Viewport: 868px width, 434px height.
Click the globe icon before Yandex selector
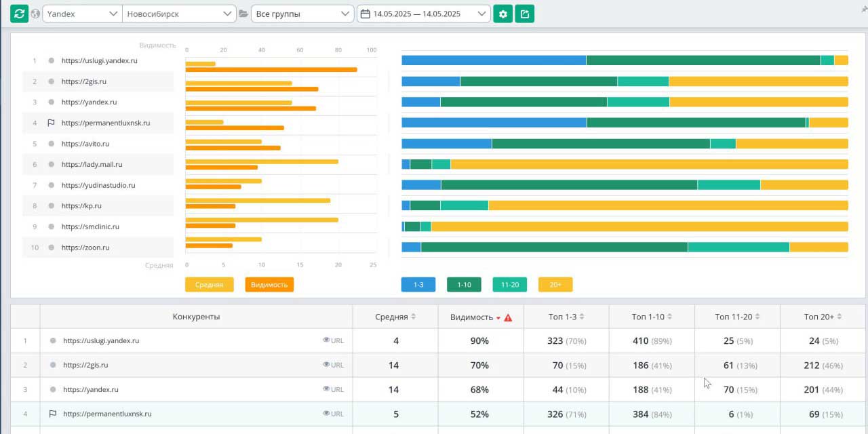[x=35, y=14]
